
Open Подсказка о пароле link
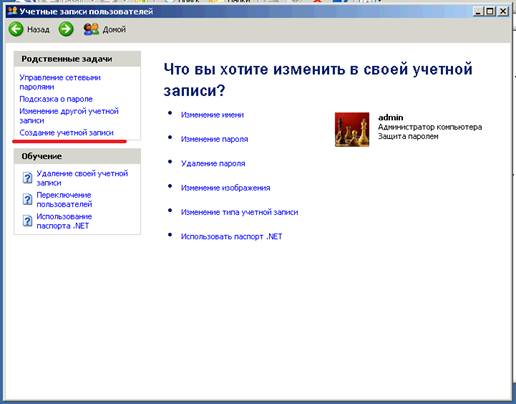(x=56, y=99)
